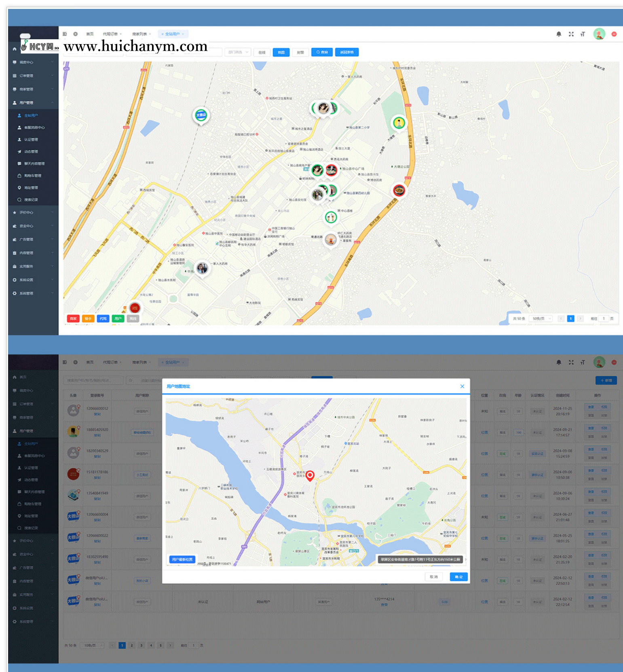623x672 pixels.
Task: Open 10条/页 page-size dropdown in bottom screenshot
Action: pos(92,645)
